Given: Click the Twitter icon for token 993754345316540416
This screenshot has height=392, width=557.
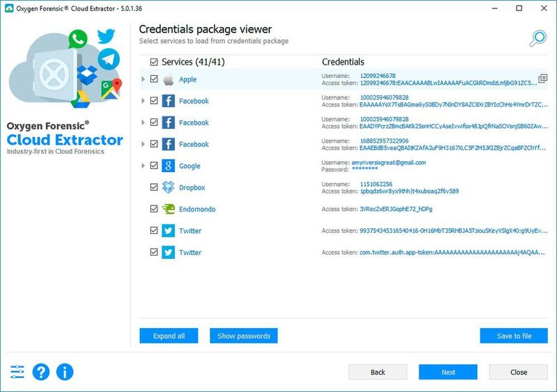Looking at the screenshot, I should [x=168, y=230].
